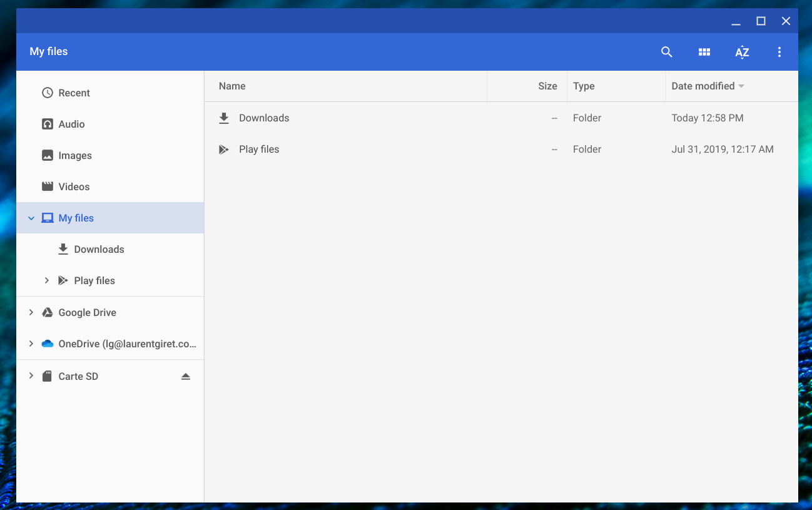Expand the OneDrive account tree
Image resolution: width=812 pixels, height=510 pixels.
31,344
